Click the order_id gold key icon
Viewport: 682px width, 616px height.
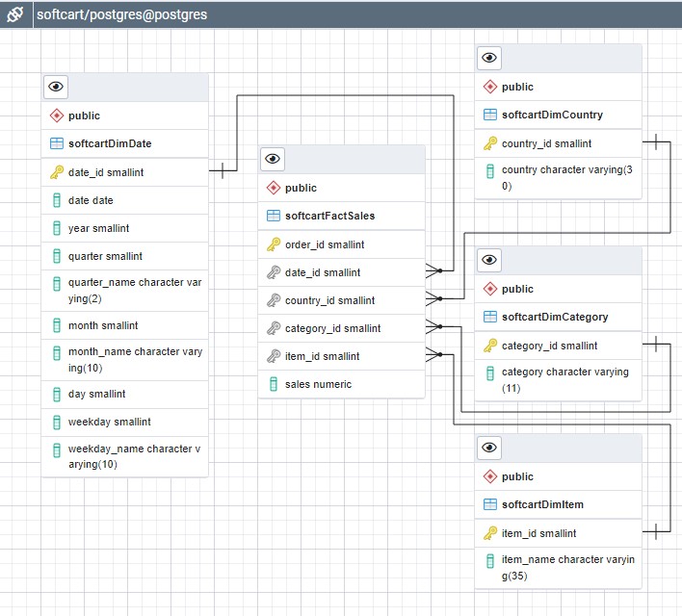click(274, 244)
